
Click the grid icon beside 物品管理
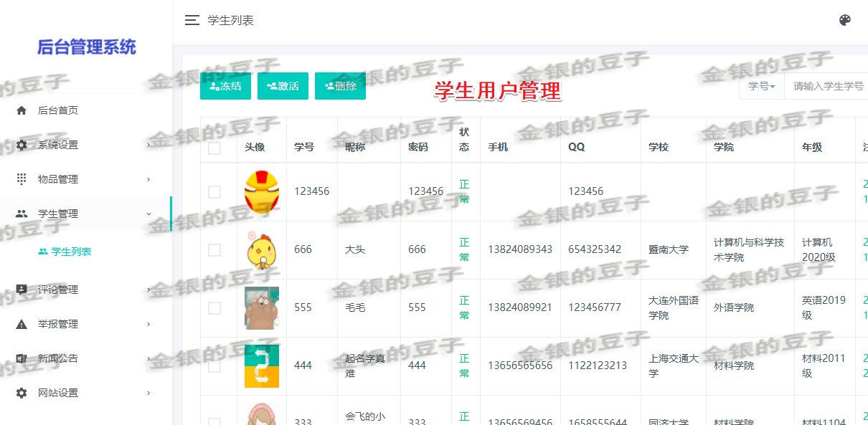tap(22, 179)
